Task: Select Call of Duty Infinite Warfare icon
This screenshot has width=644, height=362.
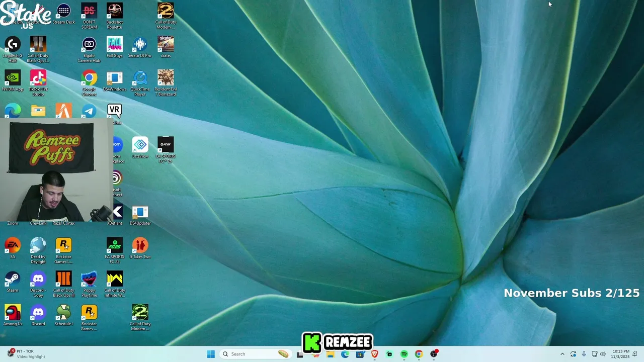Action: pos(114,285)
